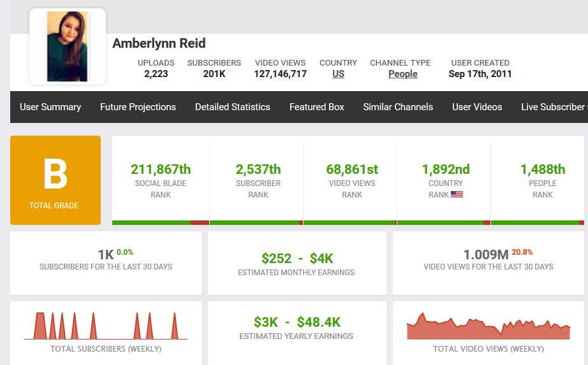This screenshot has width=588, height=365.
Task: Click the Total Video Views (Weekly) label
Action: click(489, 349)
